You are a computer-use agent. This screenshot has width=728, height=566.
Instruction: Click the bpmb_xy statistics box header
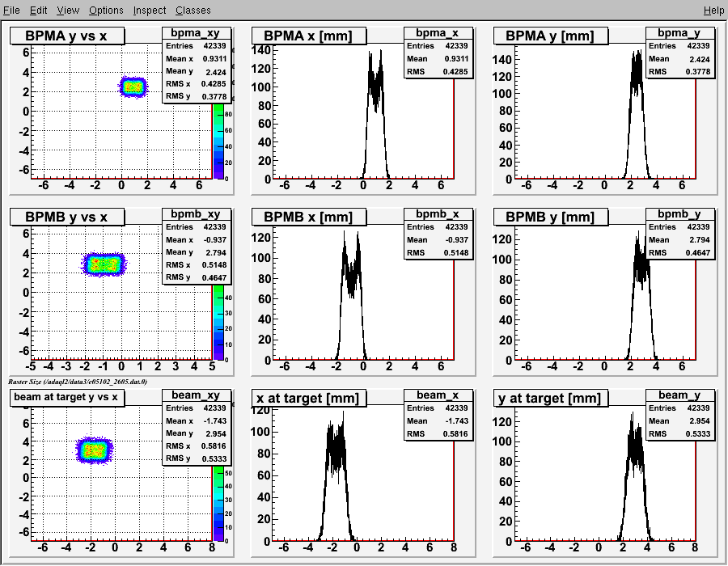pyautogui.click(x=197, y=214)
